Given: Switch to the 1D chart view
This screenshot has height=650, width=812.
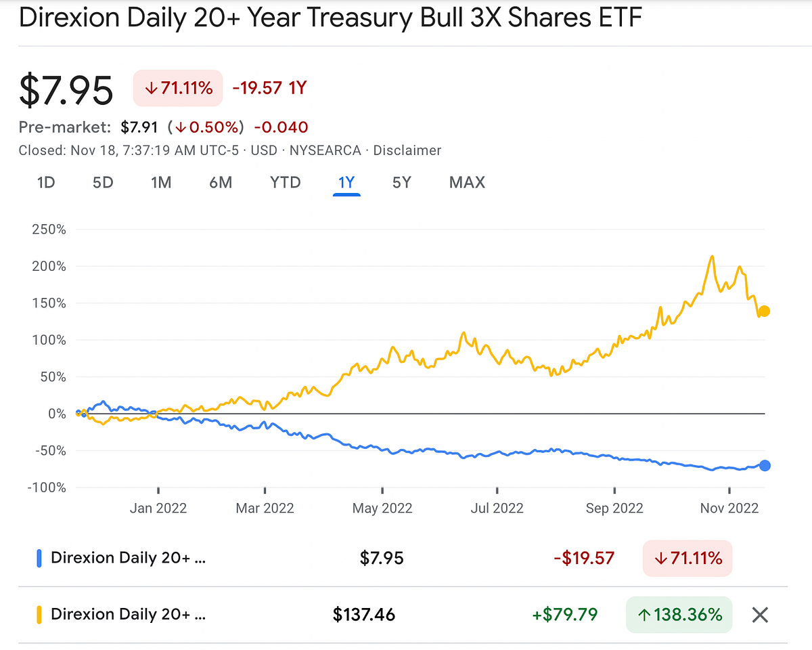Looking at the screenshot, I should 45,182.
